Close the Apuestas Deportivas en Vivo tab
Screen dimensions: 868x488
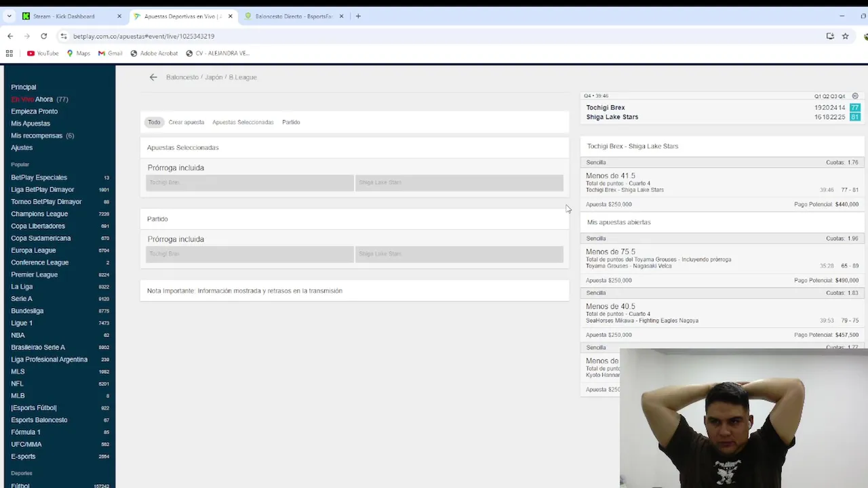coord(230,16)
